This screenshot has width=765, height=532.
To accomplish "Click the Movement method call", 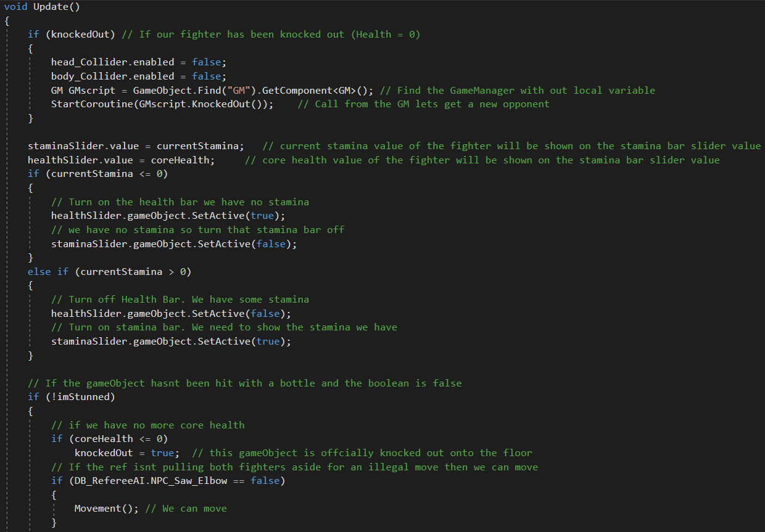I will click(x=97, y=509).
